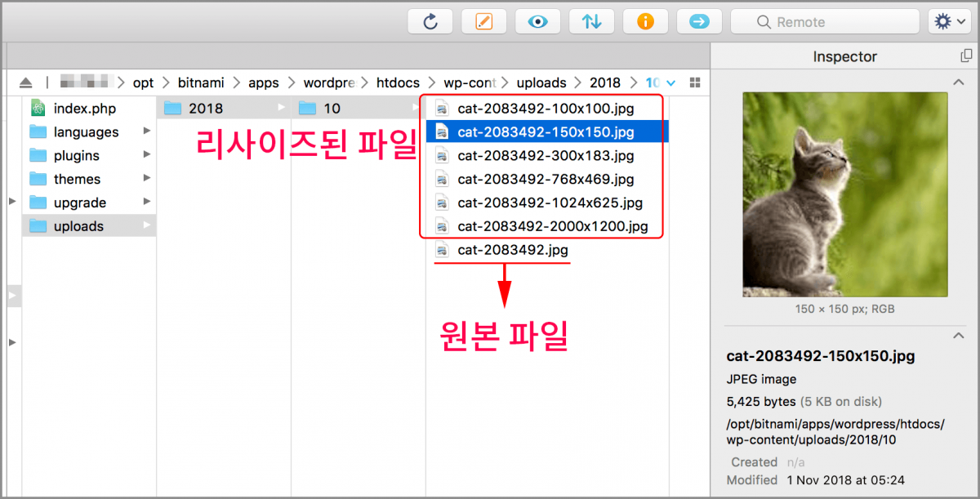Click the eject icon in path bar
Viewport: 980px width, 499px height.
click(x=26, y=82)
